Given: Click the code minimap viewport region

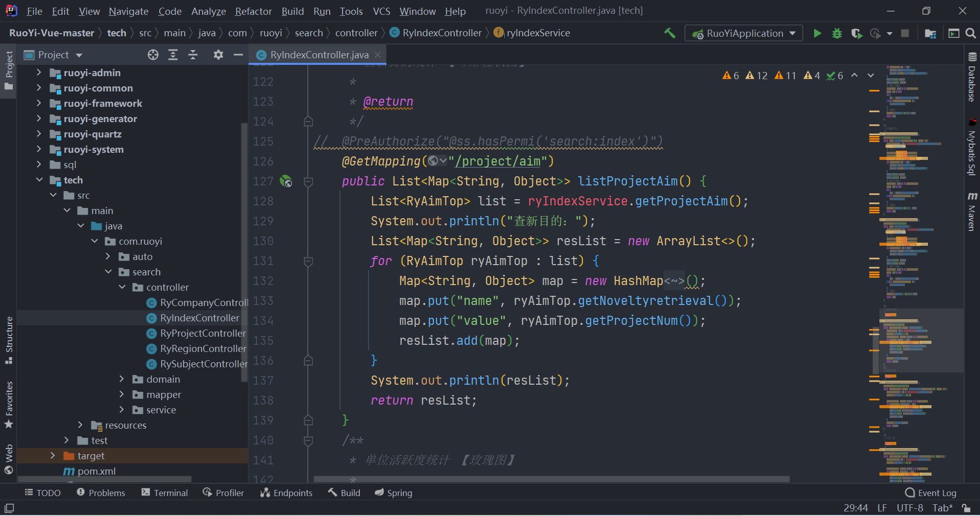Looking at the screenshot, I should tap(921, 340).
